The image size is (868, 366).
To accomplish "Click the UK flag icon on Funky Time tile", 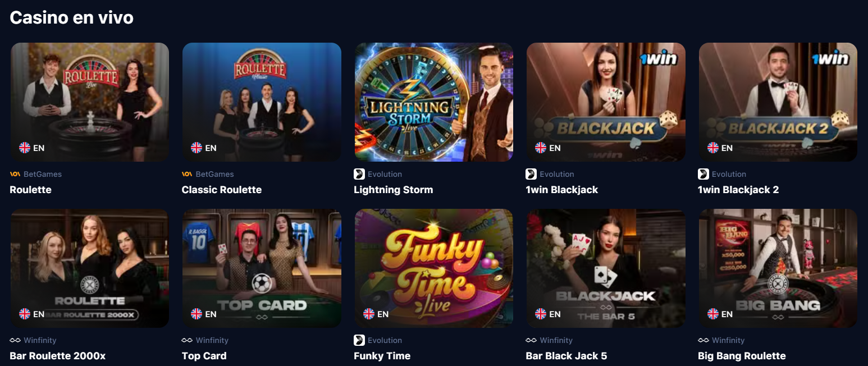I will pyautogui.click(x=369, y=314).
